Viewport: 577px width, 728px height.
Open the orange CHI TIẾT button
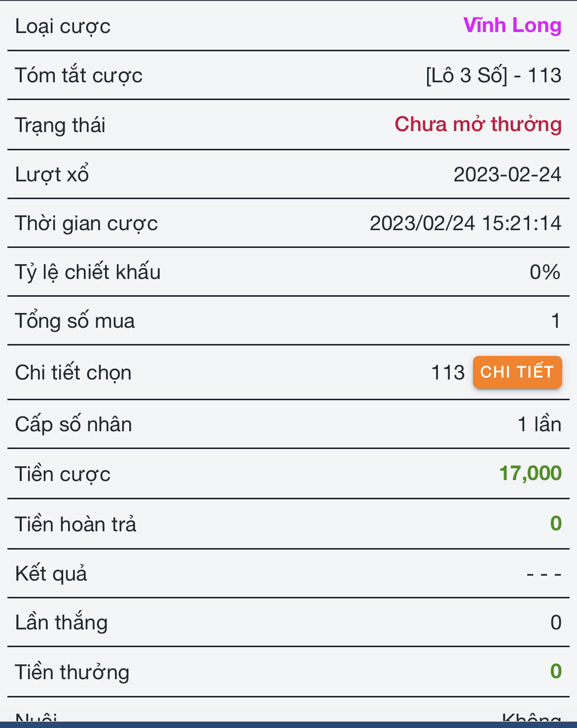click(x=517, y=372)
